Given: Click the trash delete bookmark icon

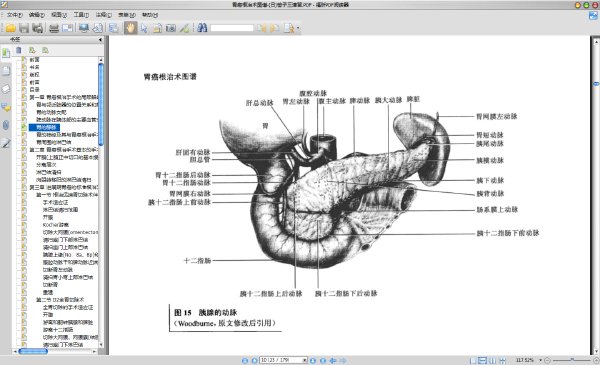Looking at the screenshot, I should pyautogui.click(x=18, y=50).
